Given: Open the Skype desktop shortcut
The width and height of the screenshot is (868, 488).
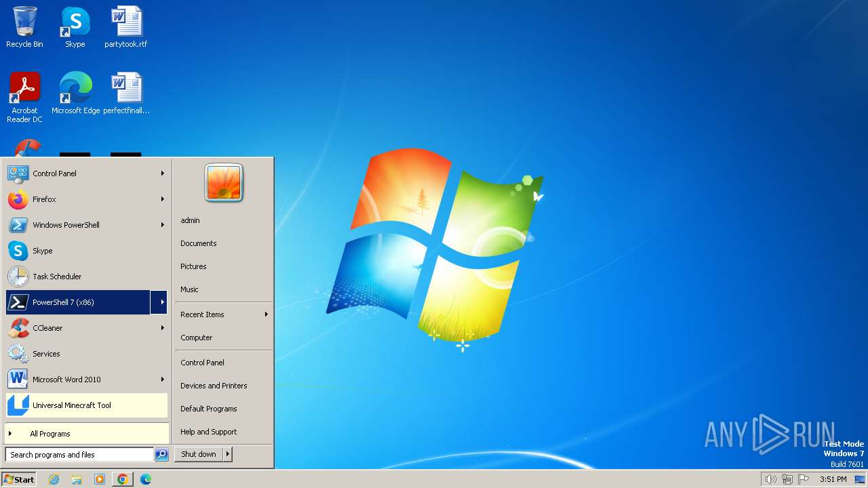Looking at the screenshot, I should coord(75,28).
